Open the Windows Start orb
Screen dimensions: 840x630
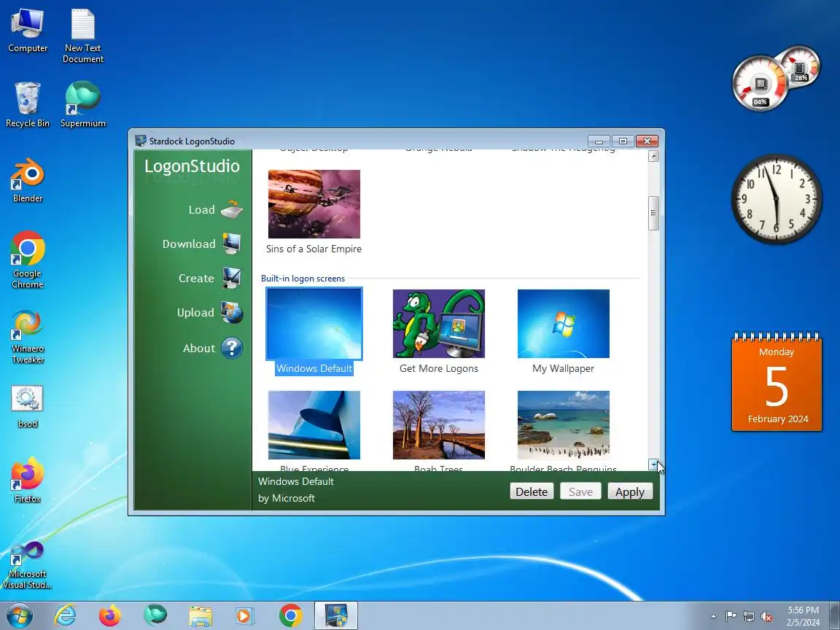19,615
